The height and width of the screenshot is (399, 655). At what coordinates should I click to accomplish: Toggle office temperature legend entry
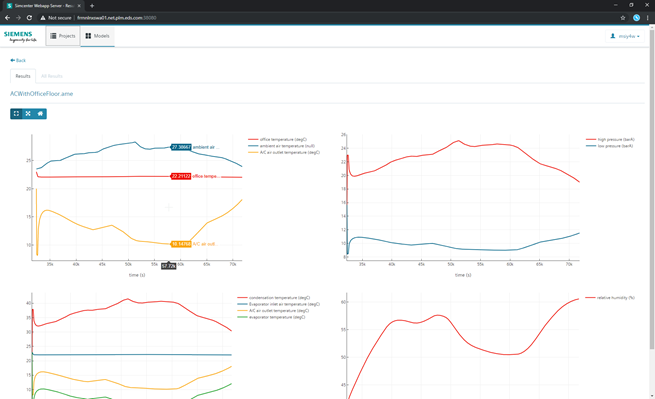[277, 140]
